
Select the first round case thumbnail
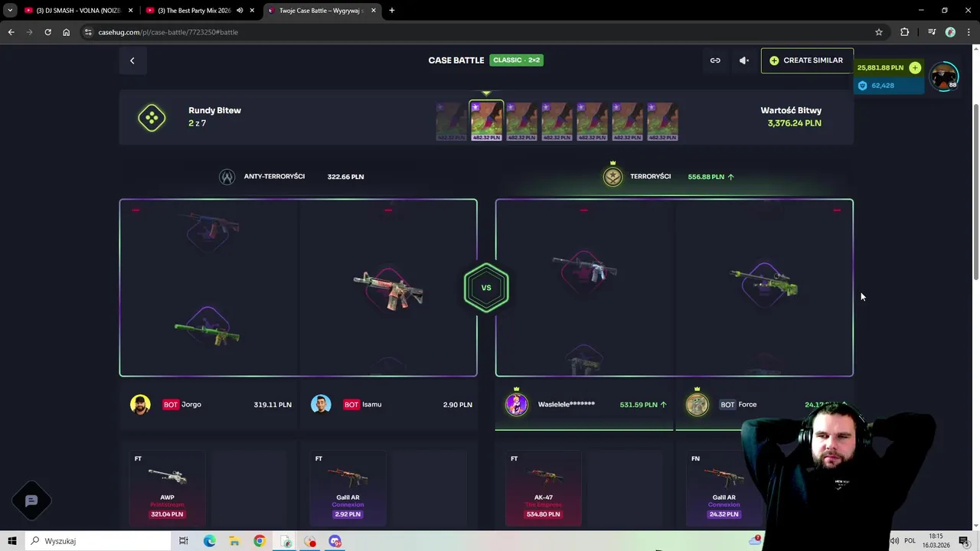coord(451,122)
